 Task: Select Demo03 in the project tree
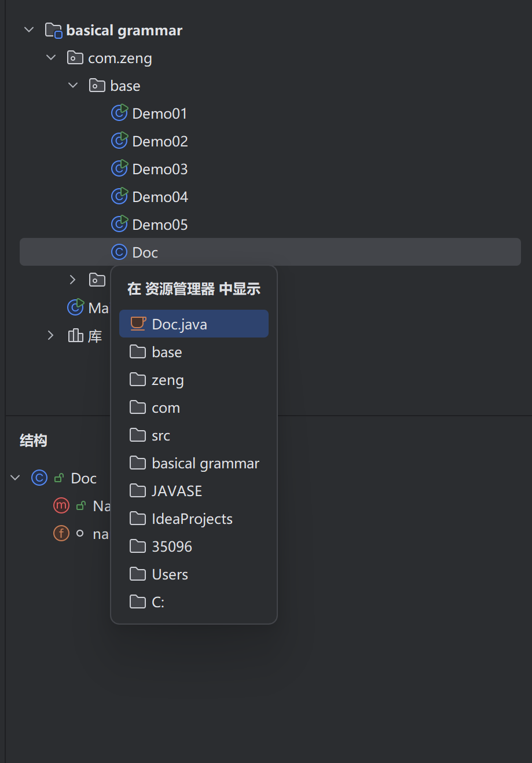(159, 168)
